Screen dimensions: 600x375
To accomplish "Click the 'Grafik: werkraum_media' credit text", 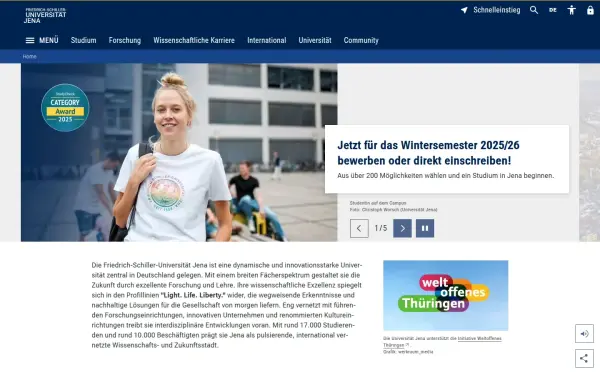I will 408,352.
